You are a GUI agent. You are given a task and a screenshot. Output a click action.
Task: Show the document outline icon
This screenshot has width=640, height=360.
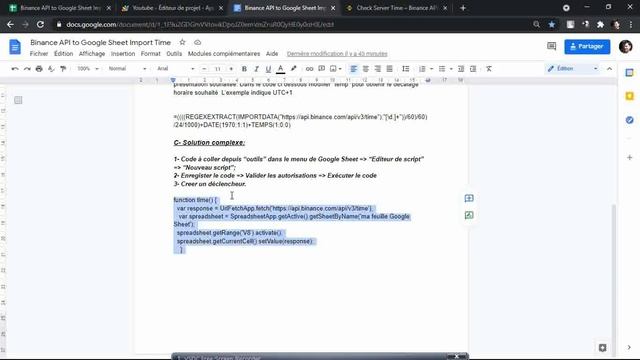[18, 100]
